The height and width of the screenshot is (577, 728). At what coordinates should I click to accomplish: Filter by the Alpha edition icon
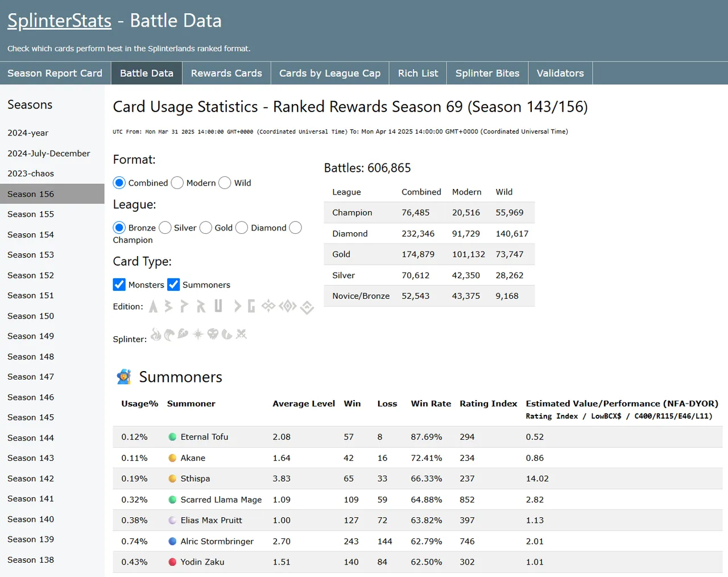[153, 307]
